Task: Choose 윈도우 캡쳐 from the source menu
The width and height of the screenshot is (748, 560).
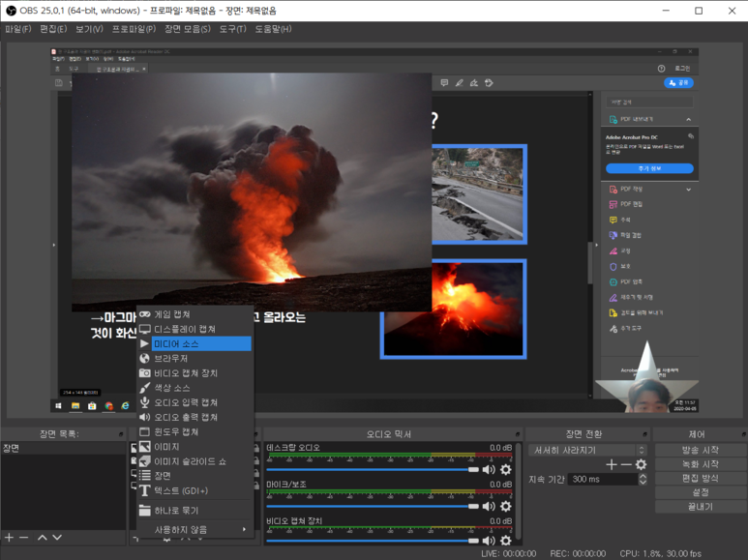Action: pos(194,431)
